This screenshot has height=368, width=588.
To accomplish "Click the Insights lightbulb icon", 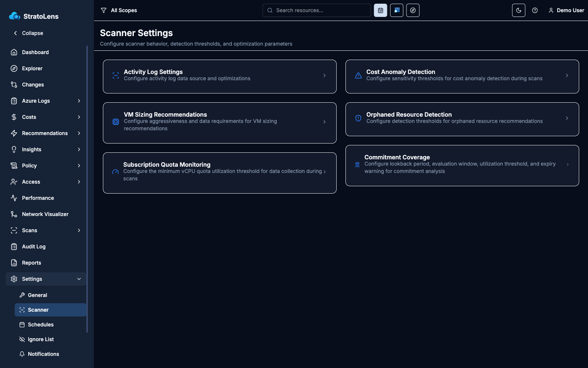I will (x=14, y=149).
